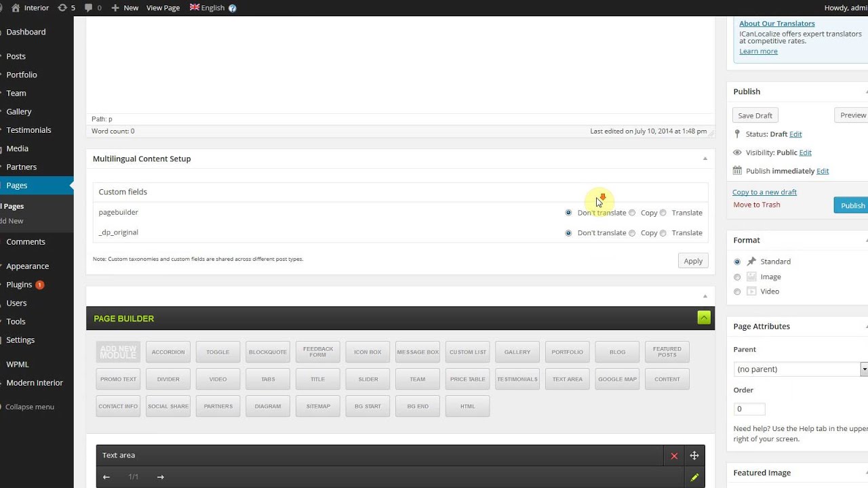The image size is (868, 488).
Task: Edit the Text area module with pencil icon
Action: pyautogui.click(x=694, y=477)
